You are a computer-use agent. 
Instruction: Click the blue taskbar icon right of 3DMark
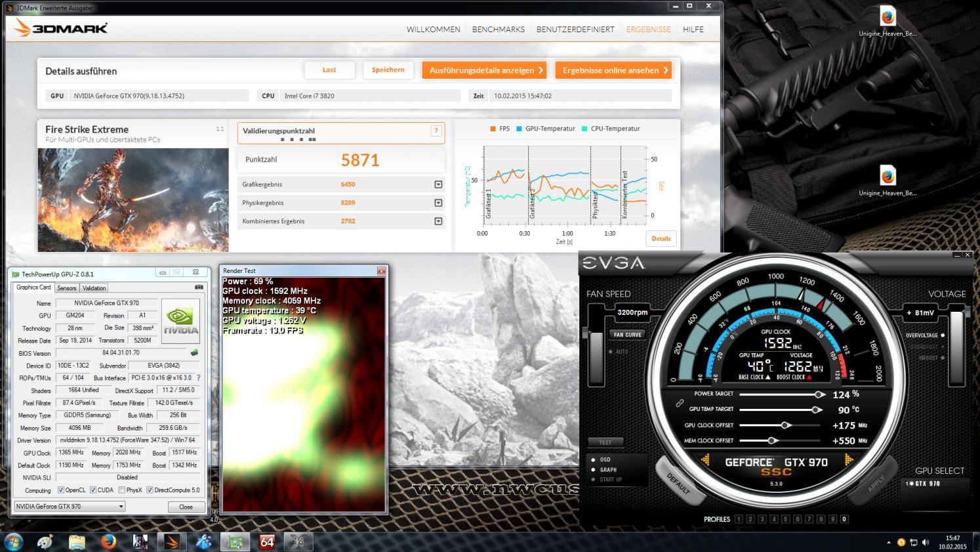click(203, 541)
